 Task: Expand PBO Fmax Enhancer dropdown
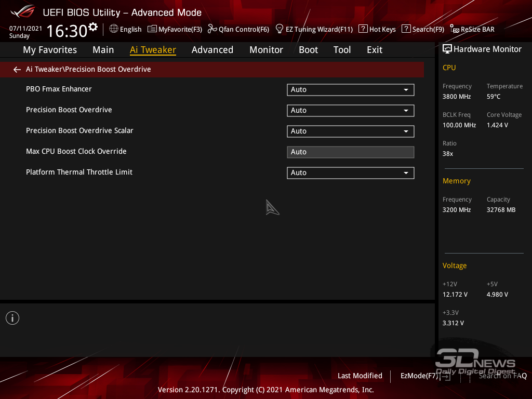click(x=351, y=89)
